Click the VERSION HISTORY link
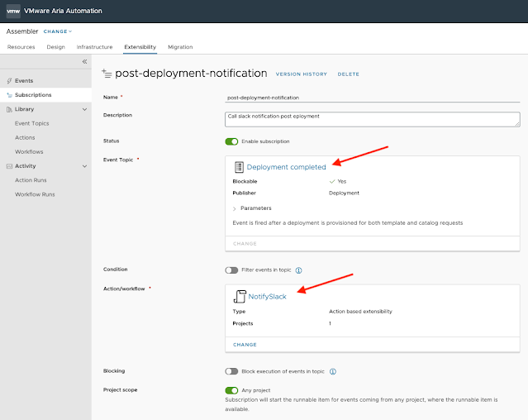The width and height of the screenshot is (528, 420). pyautogui.click(x=302, y=74)
